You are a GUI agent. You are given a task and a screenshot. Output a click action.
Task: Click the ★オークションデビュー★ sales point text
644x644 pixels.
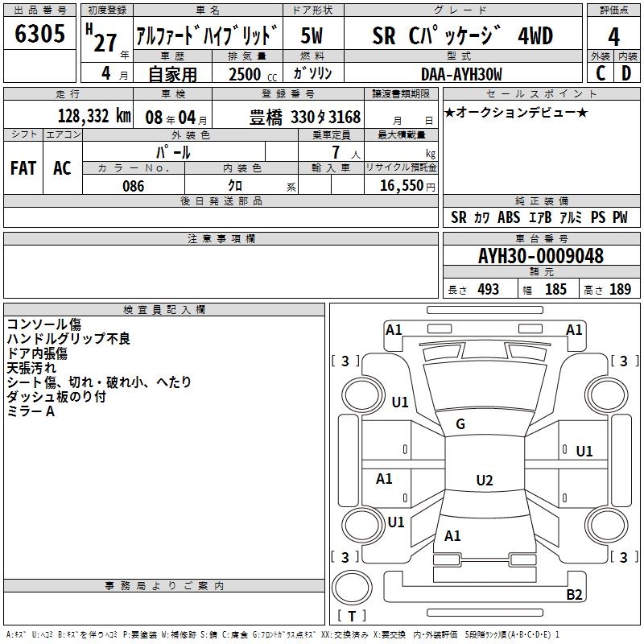517,112
